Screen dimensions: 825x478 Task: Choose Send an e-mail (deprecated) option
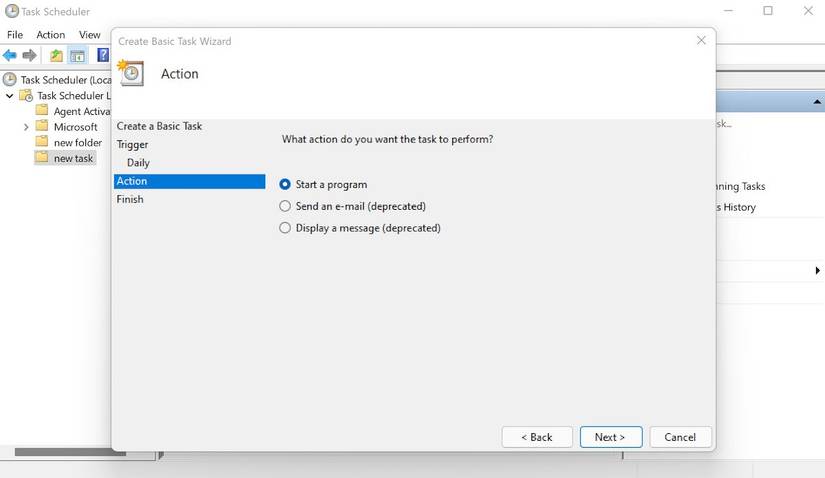click(x=286, y=206)
